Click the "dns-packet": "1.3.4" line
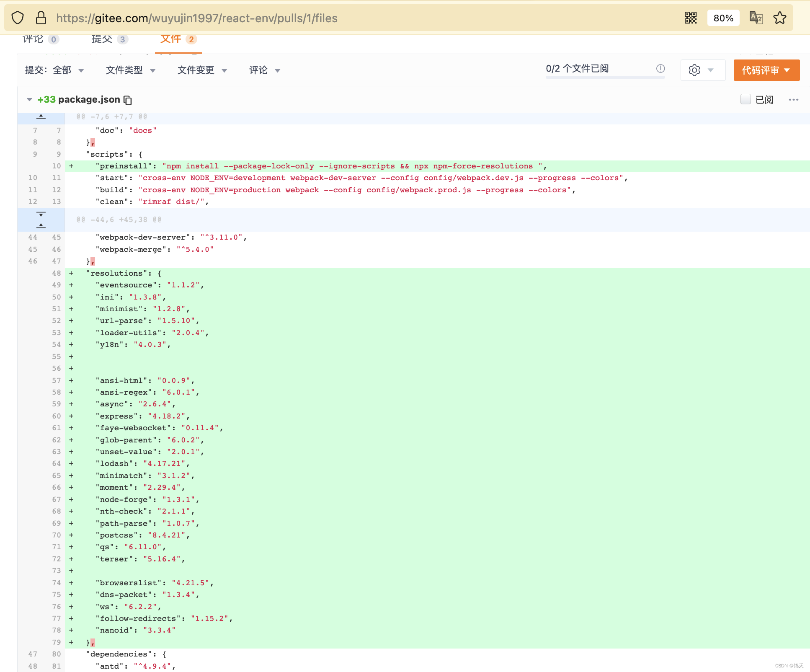Screen dimensions: 810x672 click(x=147, y=595)
